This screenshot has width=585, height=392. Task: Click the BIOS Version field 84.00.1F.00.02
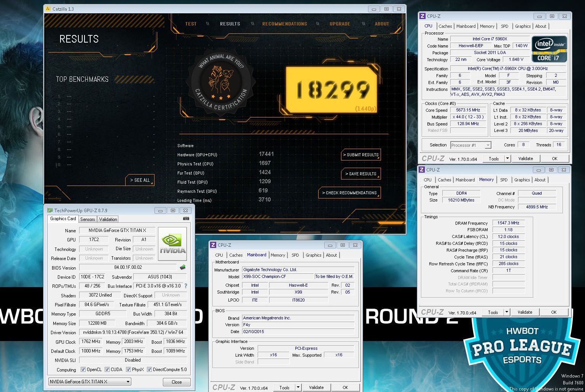point(128,268)
